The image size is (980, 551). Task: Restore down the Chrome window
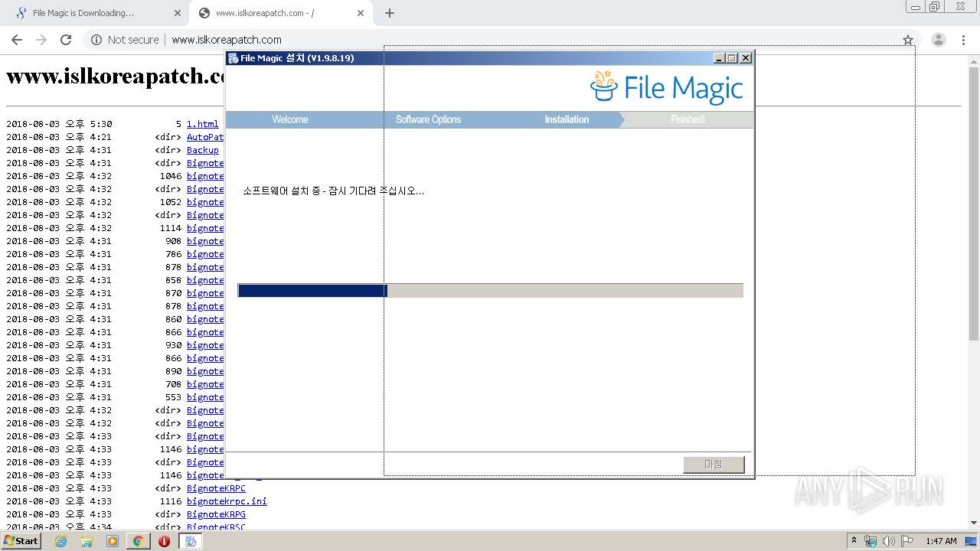(x=934, y=7)
